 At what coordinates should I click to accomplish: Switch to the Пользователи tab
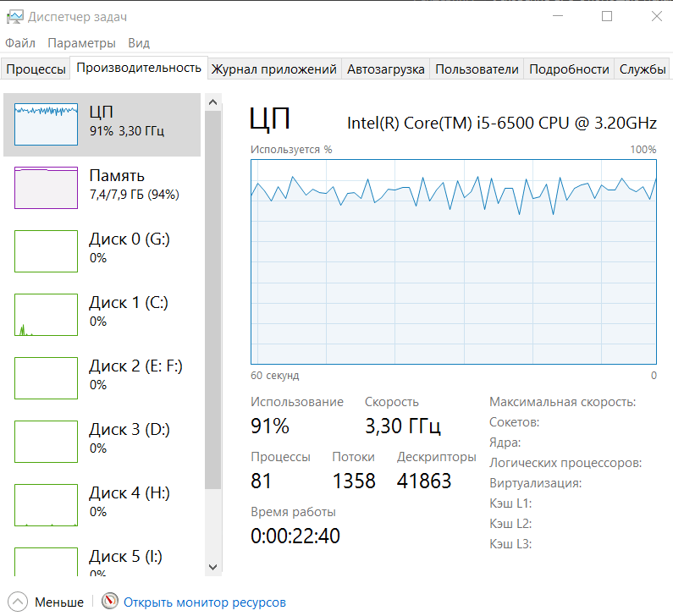[x=477, y=69]
